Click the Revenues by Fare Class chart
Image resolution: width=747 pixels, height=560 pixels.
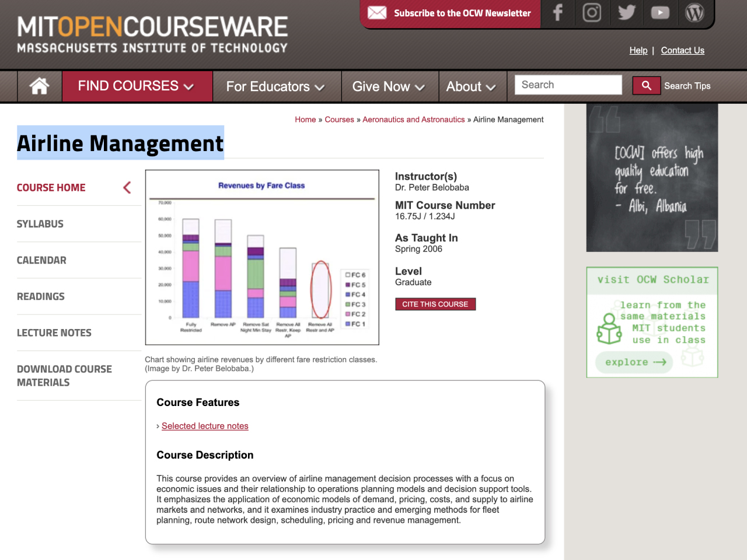coord(262,257)
